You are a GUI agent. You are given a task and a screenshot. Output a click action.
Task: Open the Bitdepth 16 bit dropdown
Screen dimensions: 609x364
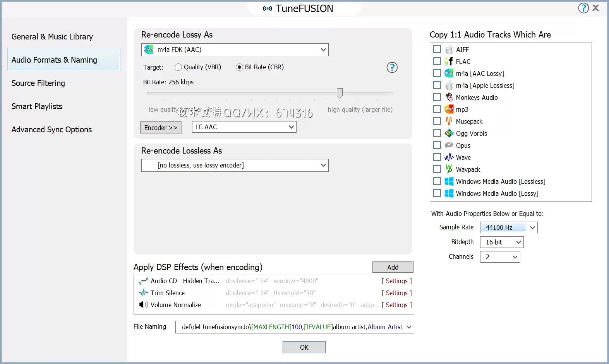coord(502,242)
